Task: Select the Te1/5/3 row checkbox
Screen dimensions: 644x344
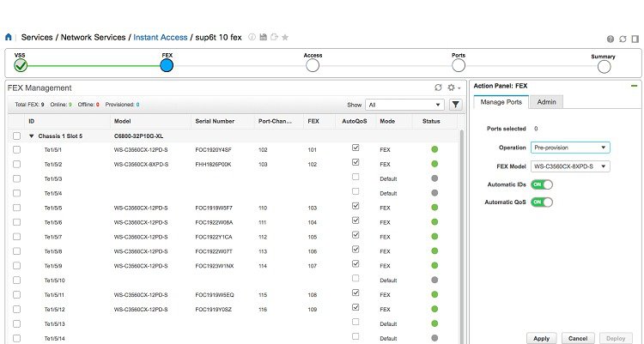Action: [x=16, y=178]
